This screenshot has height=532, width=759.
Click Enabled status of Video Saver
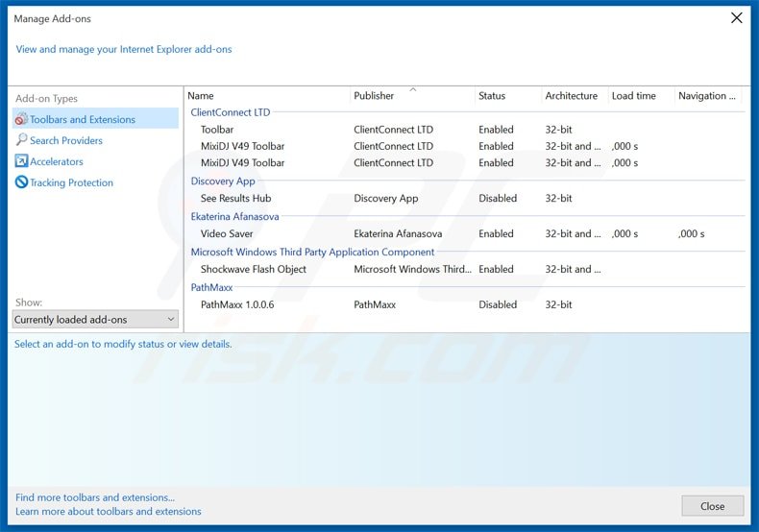click(x=496, y=233)
